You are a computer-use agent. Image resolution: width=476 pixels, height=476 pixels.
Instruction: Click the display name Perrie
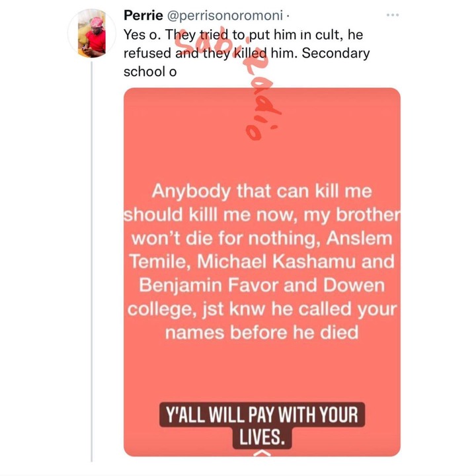point(143,15)
